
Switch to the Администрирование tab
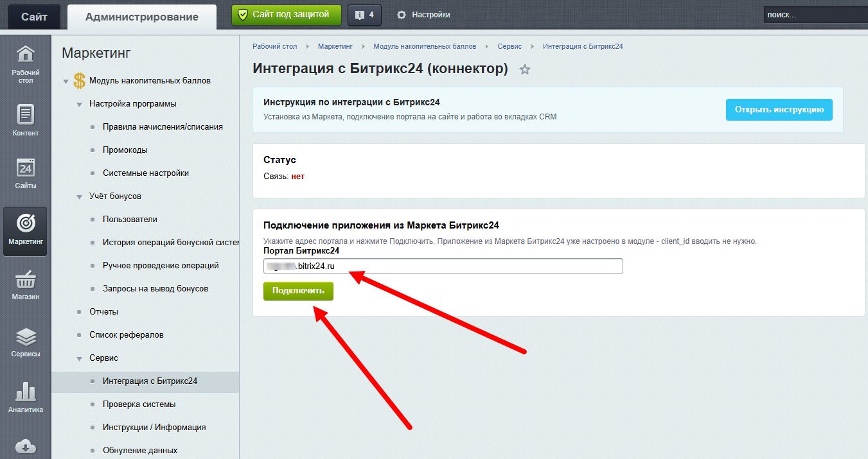pos(142,17)
